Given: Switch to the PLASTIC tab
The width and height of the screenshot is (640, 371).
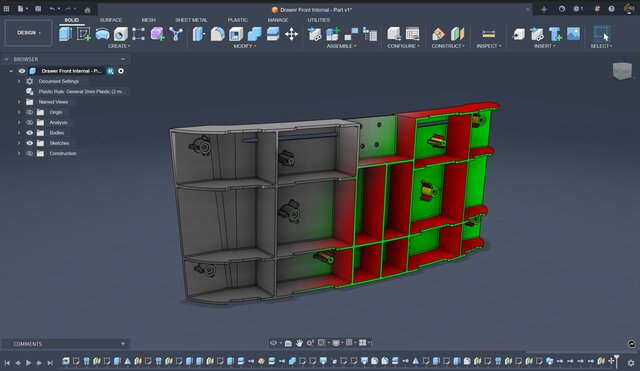Looking at the screenshot, I should click(x=238, y=20).
